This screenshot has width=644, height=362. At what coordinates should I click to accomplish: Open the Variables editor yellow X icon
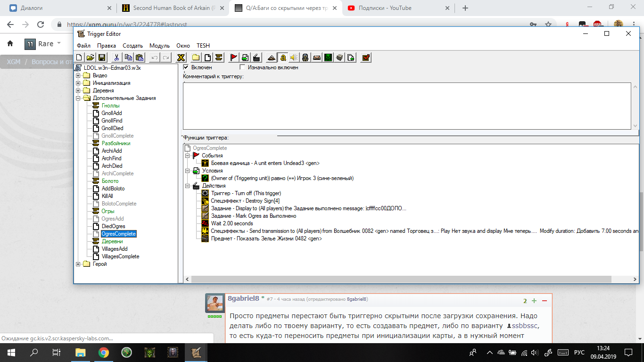point(180,58)
